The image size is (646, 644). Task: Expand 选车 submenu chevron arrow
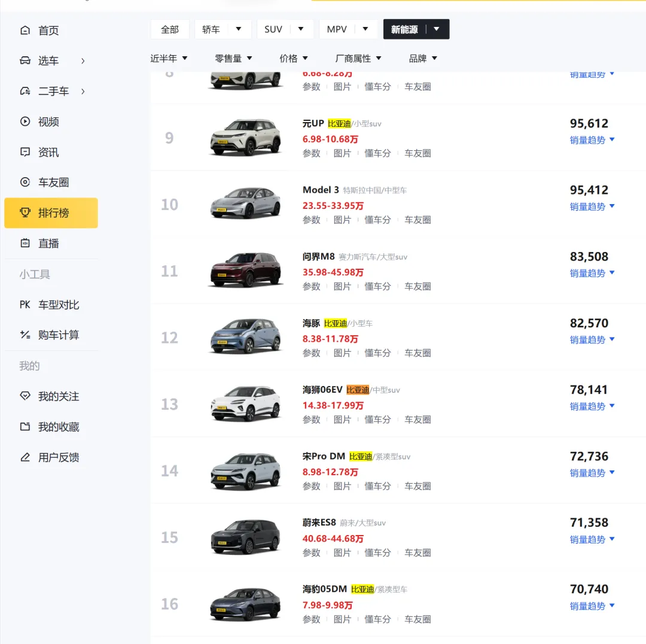click(83, 60)
